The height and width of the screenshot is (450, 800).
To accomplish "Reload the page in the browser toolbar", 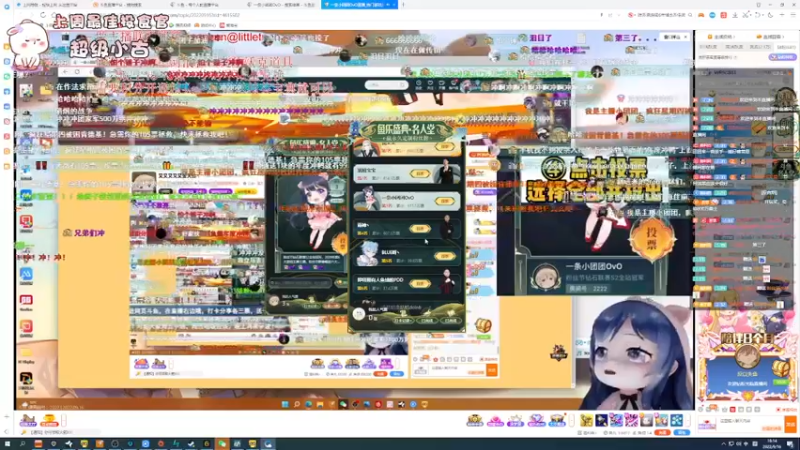I will (x=43, y=15).
